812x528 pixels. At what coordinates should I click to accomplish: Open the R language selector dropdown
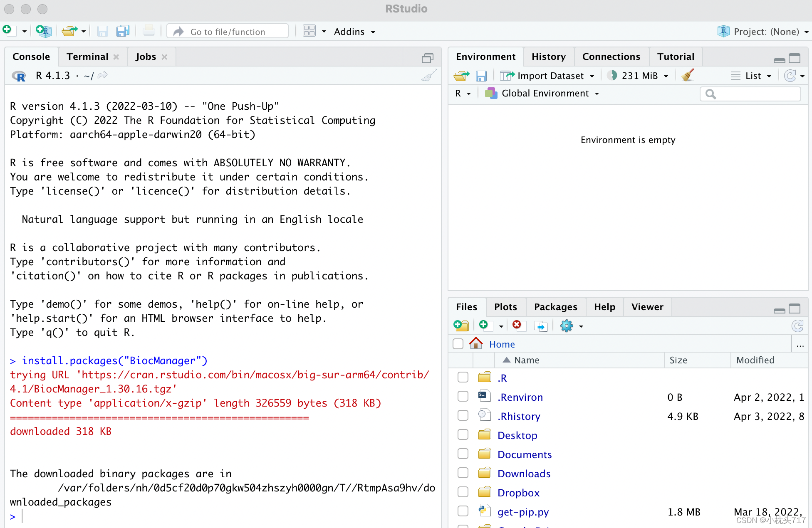[463, 93]
